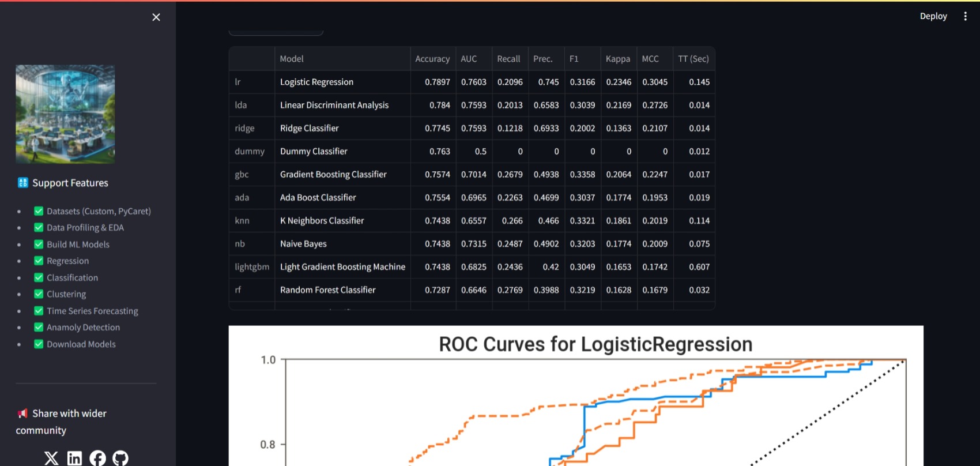Open the LinkedIn share icon
Screen dimensions: 980x466
[74, 458]
